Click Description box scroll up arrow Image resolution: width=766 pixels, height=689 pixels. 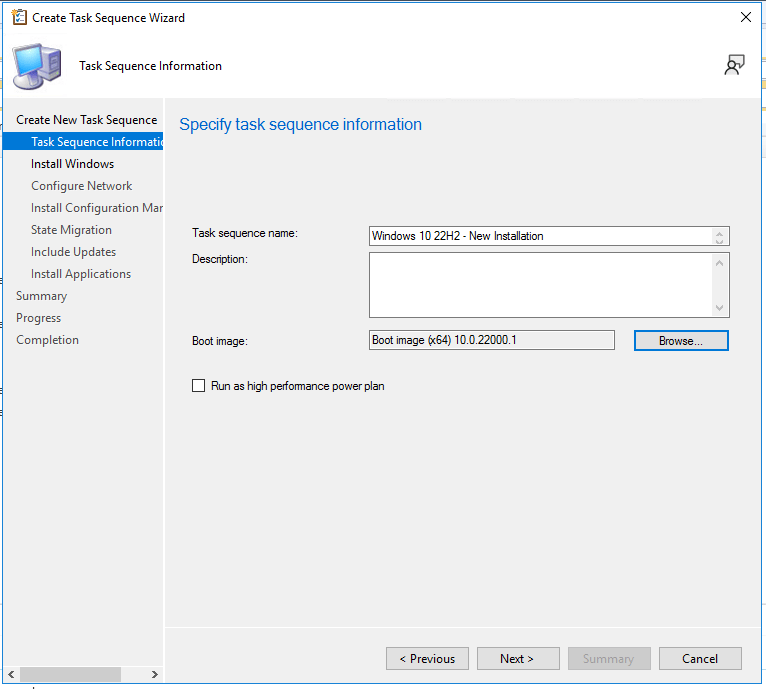coord(719,263)
